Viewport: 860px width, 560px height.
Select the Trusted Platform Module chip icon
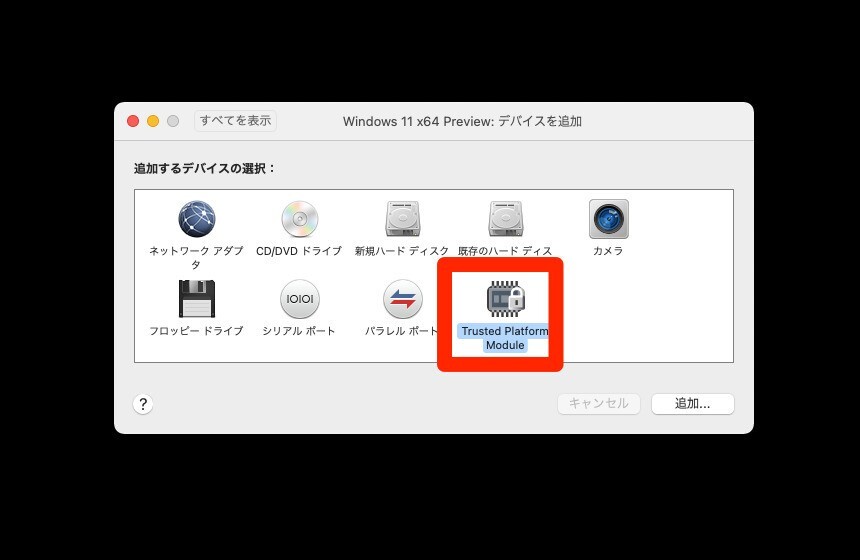pos(505,299)
